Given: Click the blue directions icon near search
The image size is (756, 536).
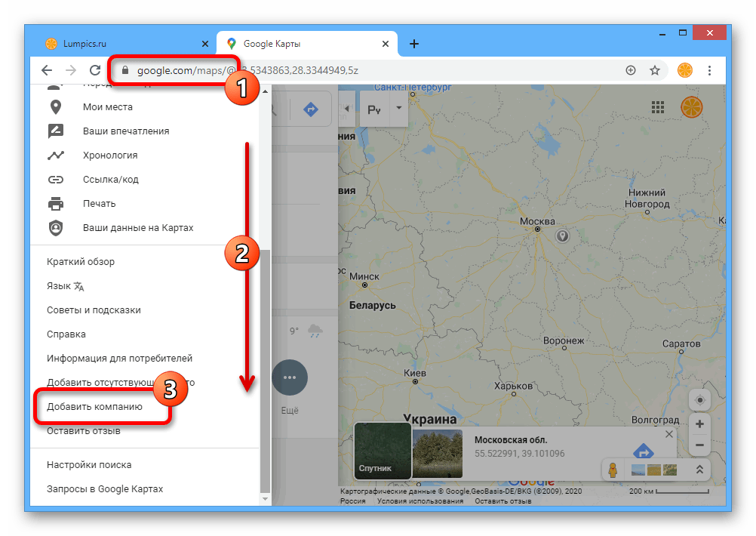Looking at the screenshot, I should pos(311,109).
